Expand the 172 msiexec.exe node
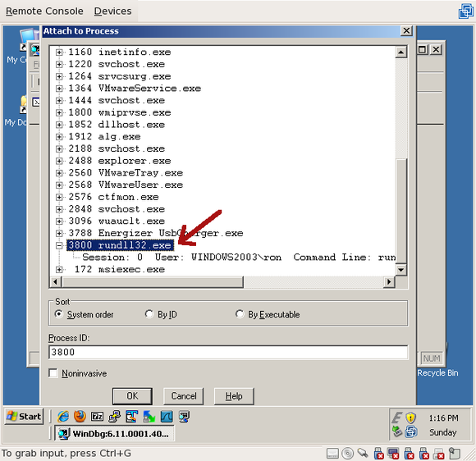This screenshot has width=476, height=461. [59, 270]
